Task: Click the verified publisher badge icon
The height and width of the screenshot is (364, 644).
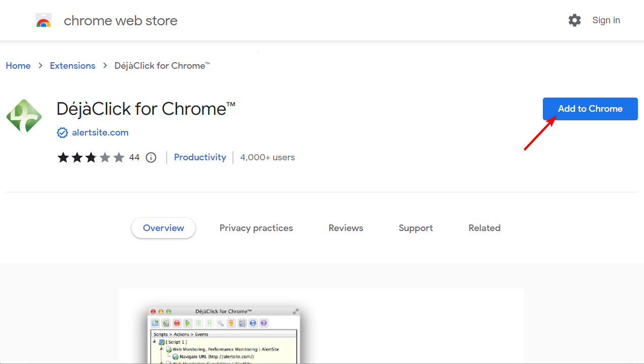Action: [62, 132]
